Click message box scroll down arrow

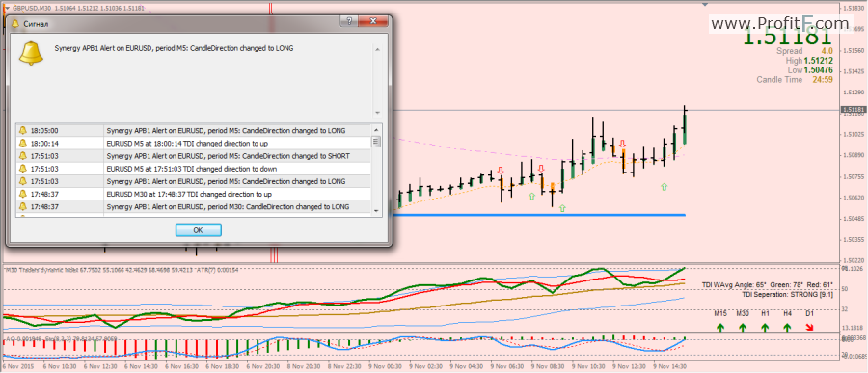point(377,113)
